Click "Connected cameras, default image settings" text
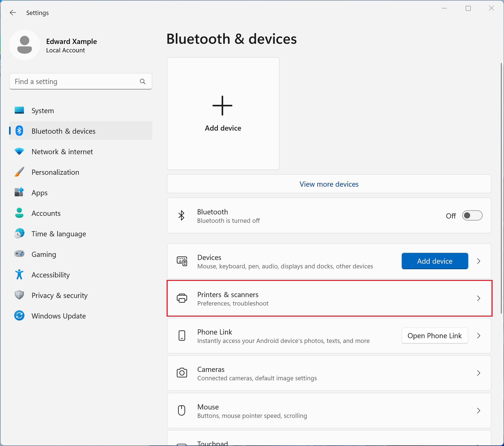 (257, 378)
